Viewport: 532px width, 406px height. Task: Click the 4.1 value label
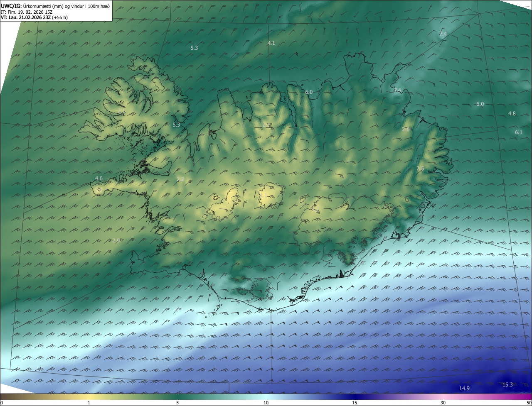[271, 43]
